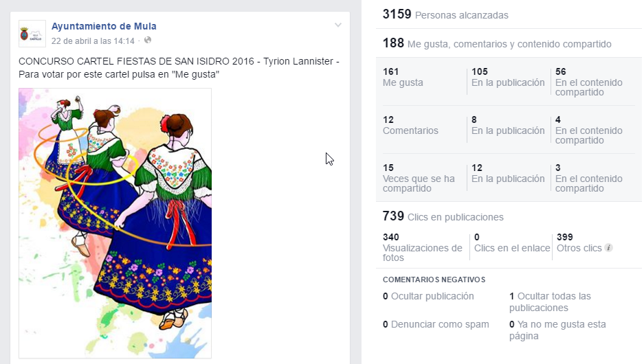The width and height of the screenshot is (644, 364).
Task: Click 15 Veces que se ha compartido
Action: click(x=419, y=178)
